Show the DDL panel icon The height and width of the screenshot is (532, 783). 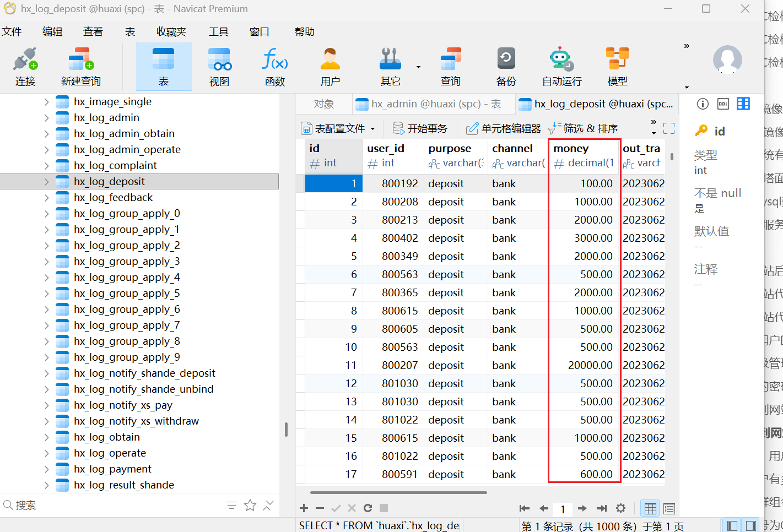(x=723, y=104)
